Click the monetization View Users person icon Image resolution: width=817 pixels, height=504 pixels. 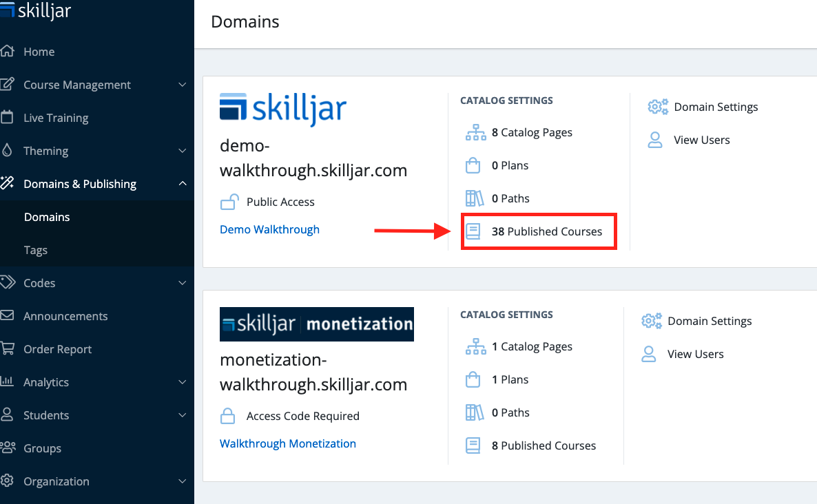[x=649, y=354]
